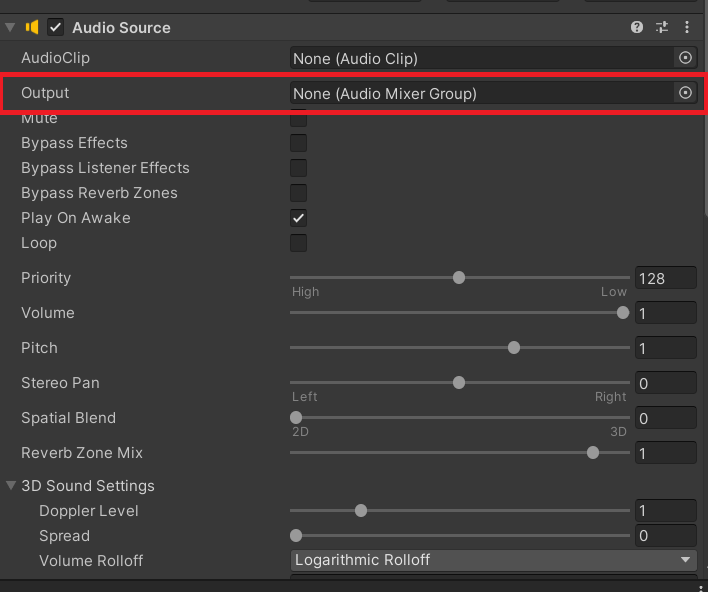This screenshot has width=708, height=592.
Task: Click the Volume Rolloff label
Action: click(91, 560)
